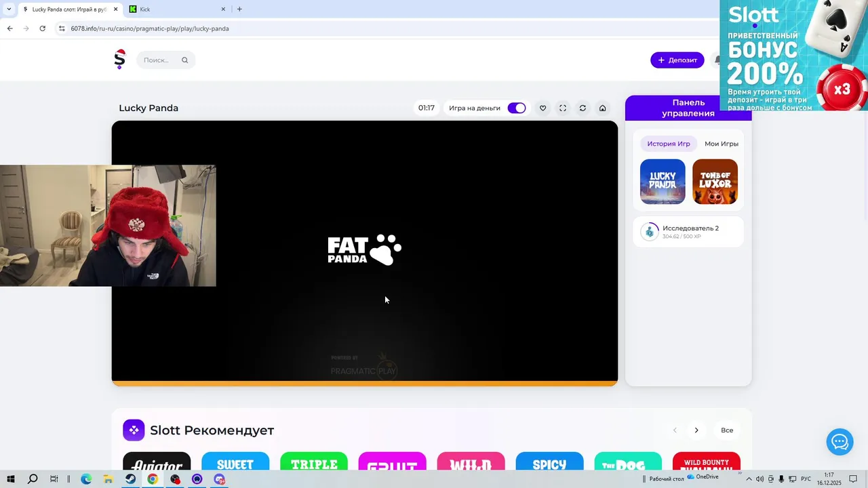
Task: View site information icon in address bar
Action: tap(62, 28)
